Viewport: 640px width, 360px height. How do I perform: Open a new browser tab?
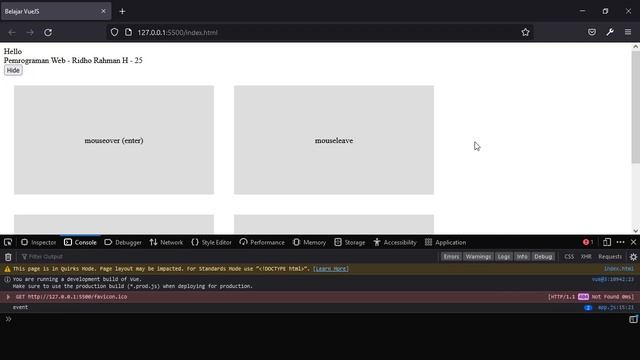[122, 11]
